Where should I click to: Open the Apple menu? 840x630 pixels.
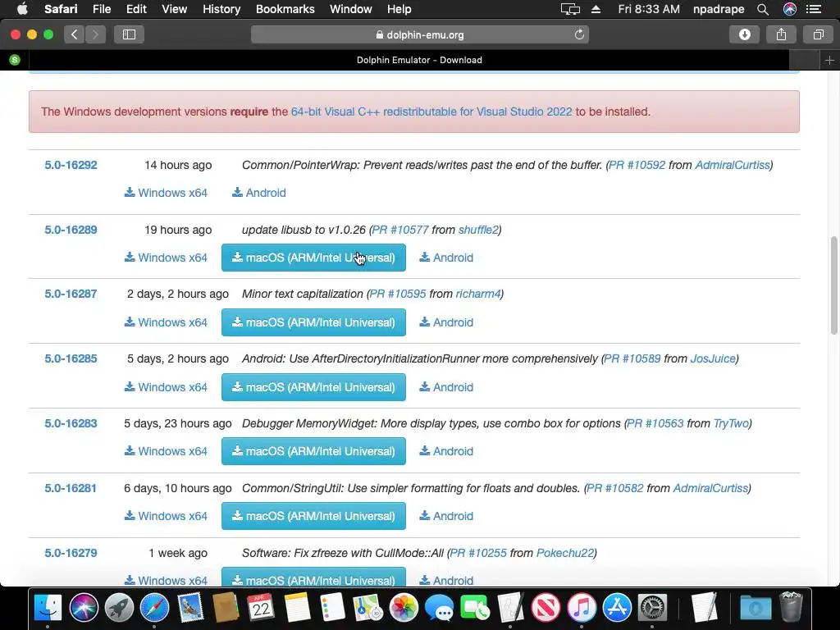coord(22,8)
